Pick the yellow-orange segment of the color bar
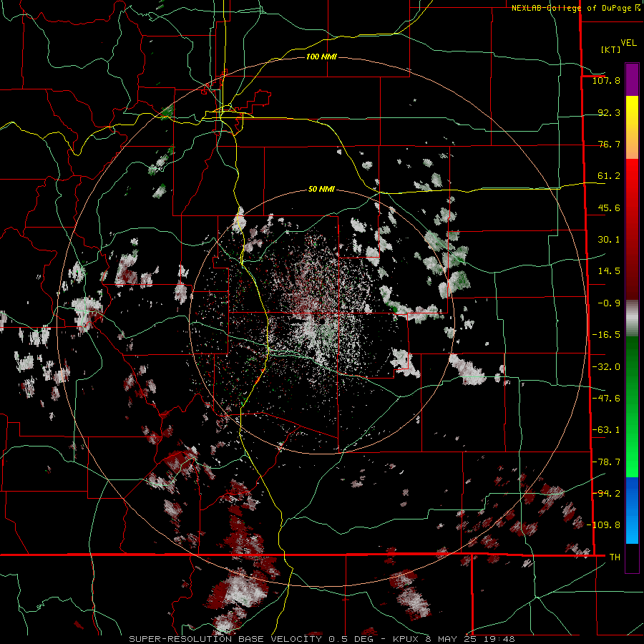The height and width of the screenshot is (644, 644). 632,127
